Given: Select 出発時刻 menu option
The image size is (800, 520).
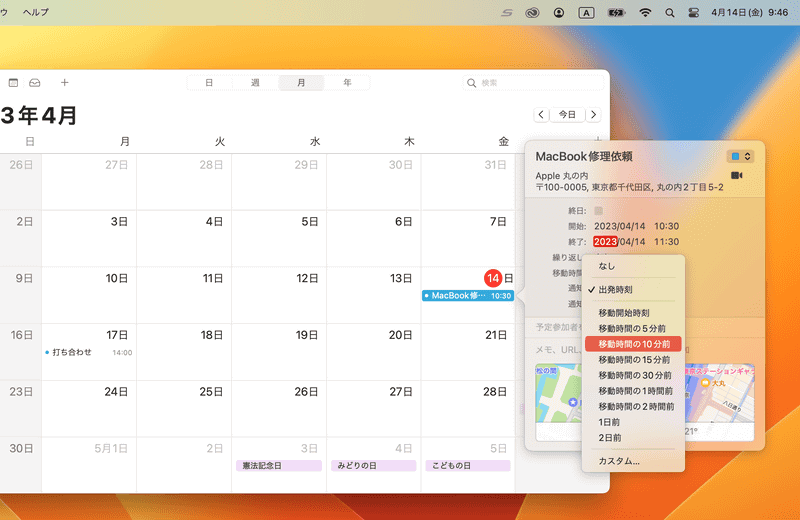Looking at the screenshot, I should (x=633, y=290).
